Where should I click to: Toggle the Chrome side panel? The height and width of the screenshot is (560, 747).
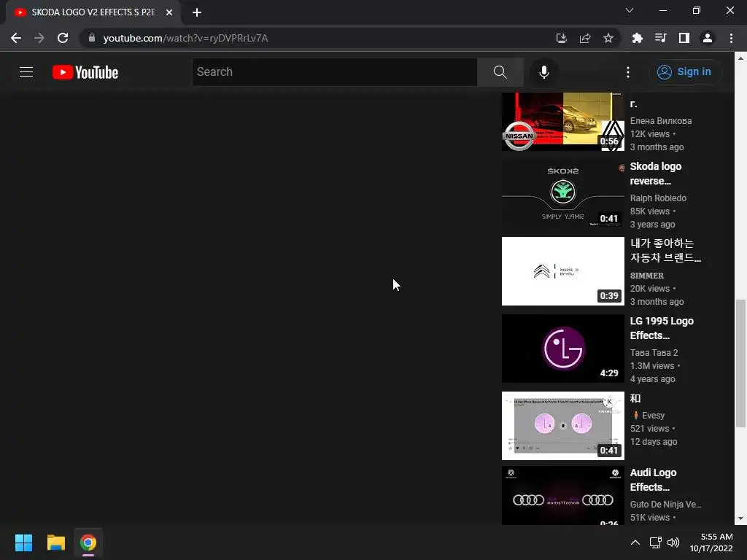tap(684, 38)
